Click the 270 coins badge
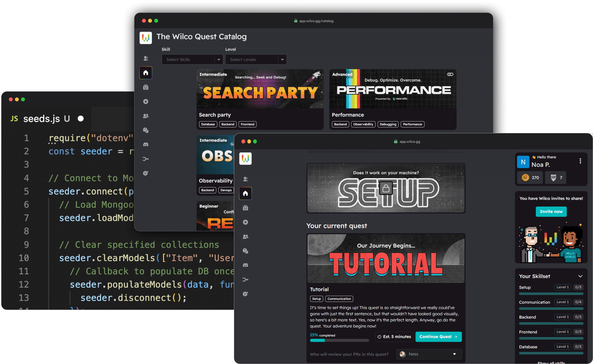Screen dimensions: 593x364 click(530, 178)
